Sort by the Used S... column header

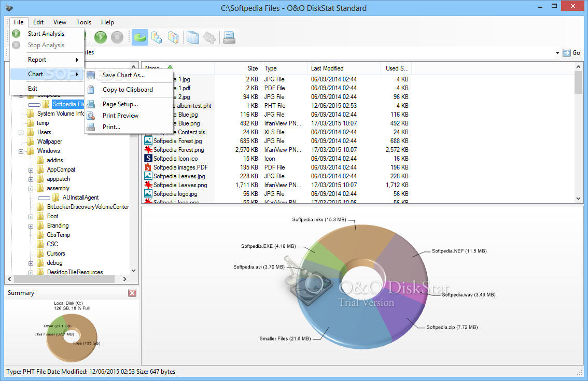(x=396, y=68)
